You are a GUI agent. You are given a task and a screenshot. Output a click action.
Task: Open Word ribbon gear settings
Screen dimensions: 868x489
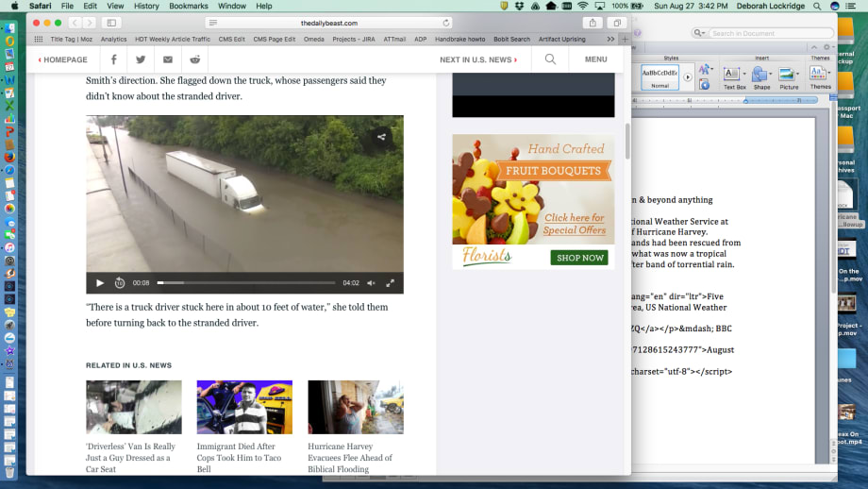tap(827, 47)
